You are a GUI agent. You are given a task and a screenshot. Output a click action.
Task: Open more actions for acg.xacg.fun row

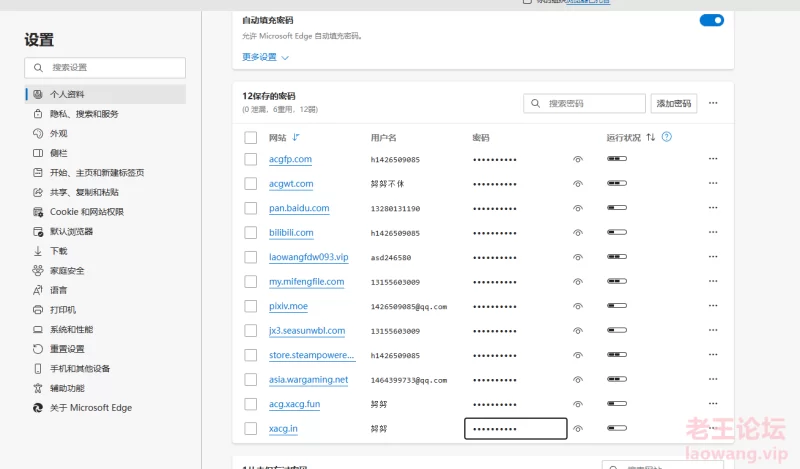pyautogui.click(x=713, y=404)
